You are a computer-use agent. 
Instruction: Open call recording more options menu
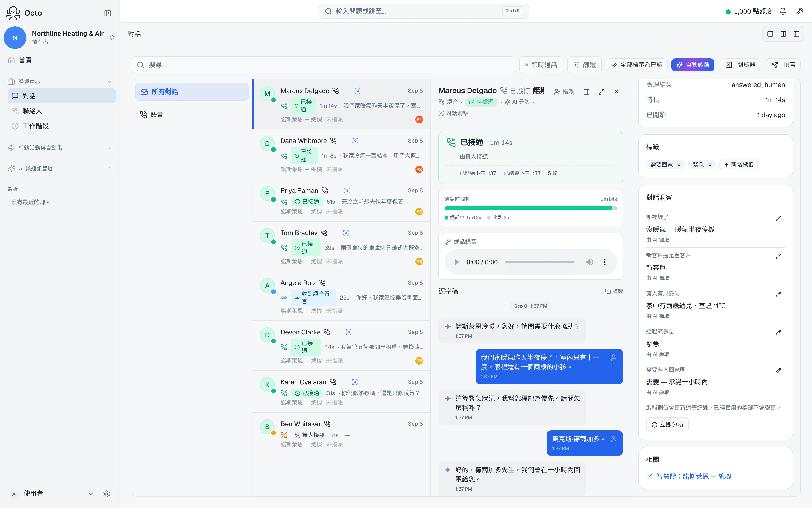tap(605, 262)
